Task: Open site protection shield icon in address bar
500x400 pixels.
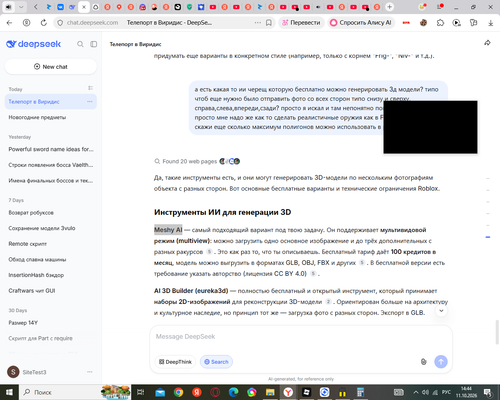Action: tap(60, 23)
